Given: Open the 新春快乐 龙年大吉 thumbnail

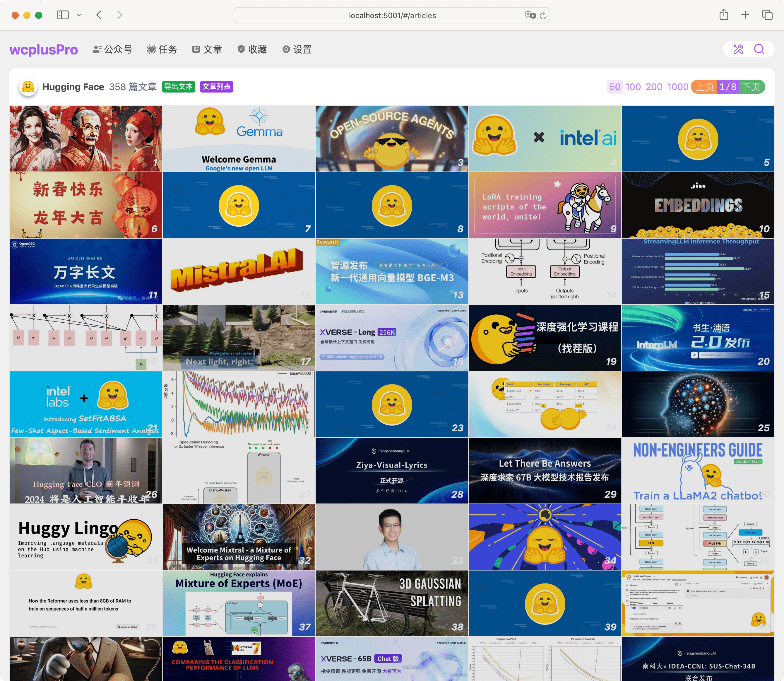Looking at the screenshot, I should point(86,205).
